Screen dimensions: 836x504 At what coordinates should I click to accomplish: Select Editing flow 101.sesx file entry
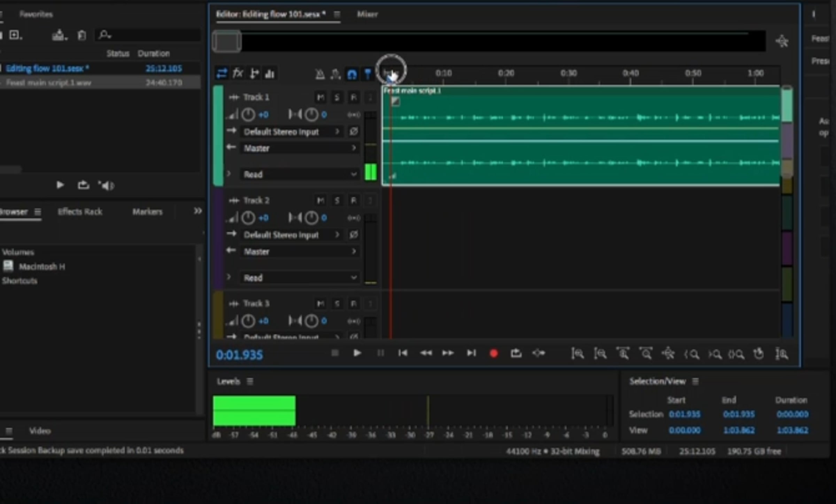(47, 68)
